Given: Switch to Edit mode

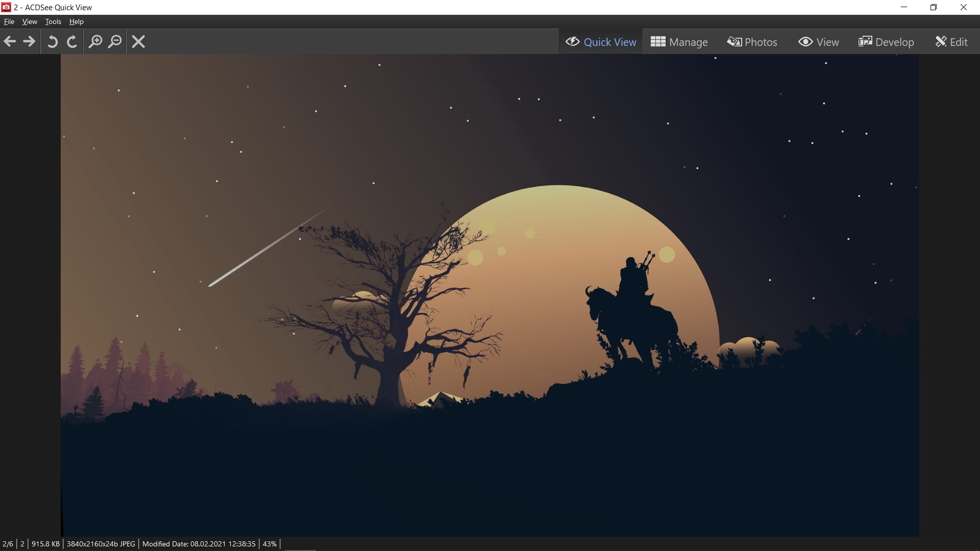Looking at the screenshot, I should [x=951, y=42].
